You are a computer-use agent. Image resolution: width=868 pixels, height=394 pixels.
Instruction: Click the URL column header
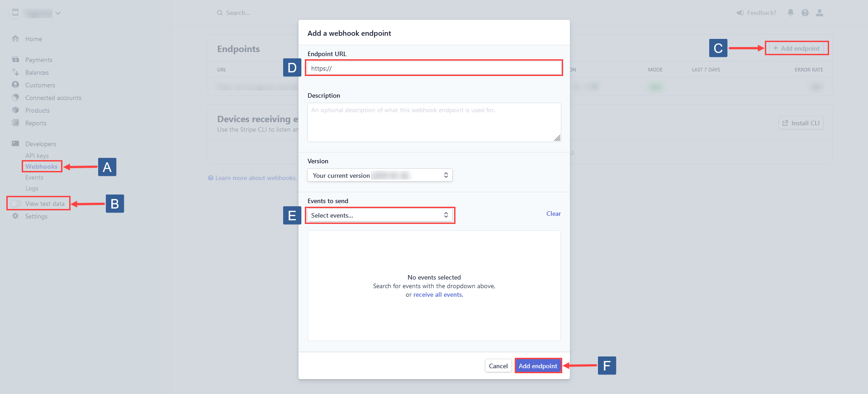click(222, 70)
